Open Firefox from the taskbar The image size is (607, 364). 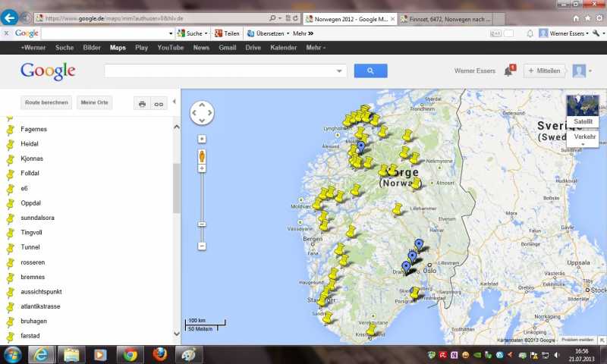tap(159, 354)
